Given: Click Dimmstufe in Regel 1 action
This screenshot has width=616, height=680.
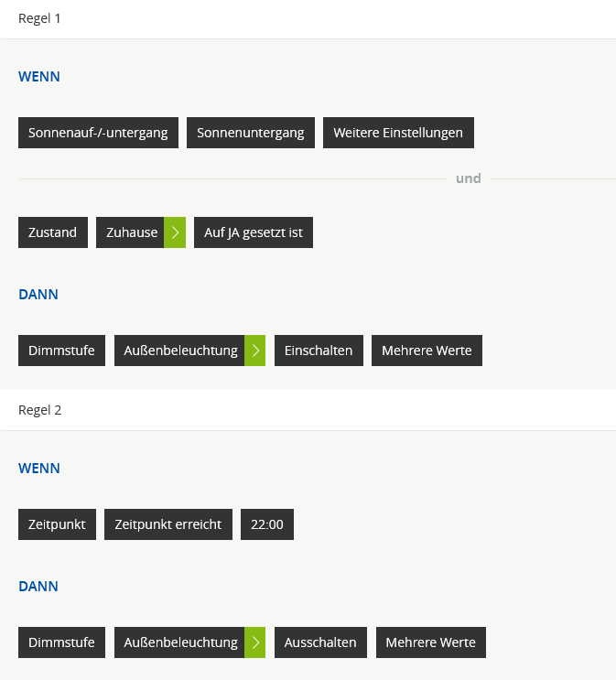Looking at the screenshot, I should coord(61,351).
